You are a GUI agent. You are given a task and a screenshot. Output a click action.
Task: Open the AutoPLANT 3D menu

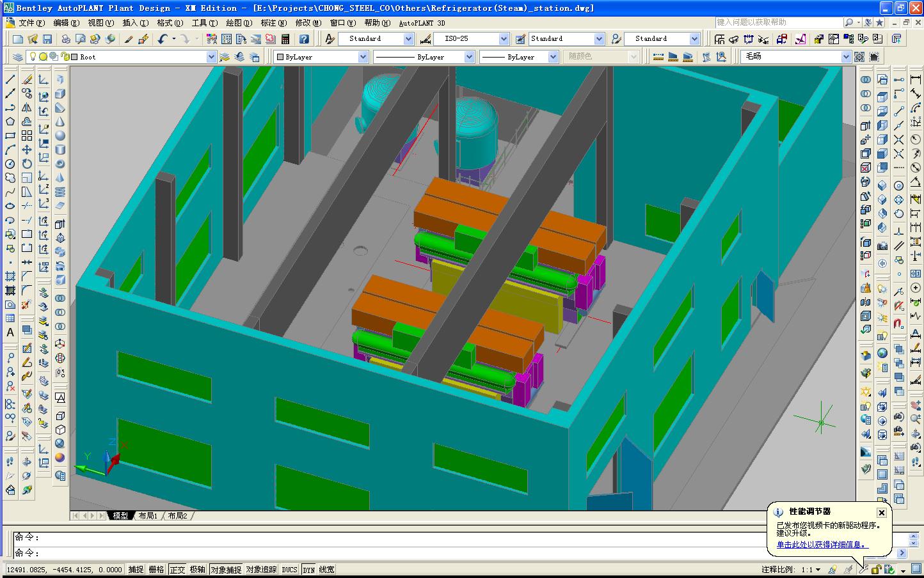[422, 23]
